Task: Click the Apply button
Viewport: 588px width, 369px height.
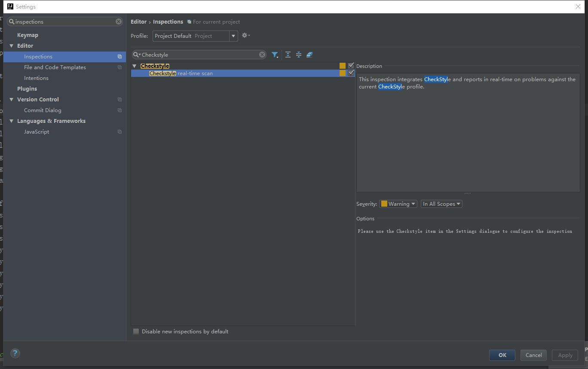Action: click(x=565, y=355)
